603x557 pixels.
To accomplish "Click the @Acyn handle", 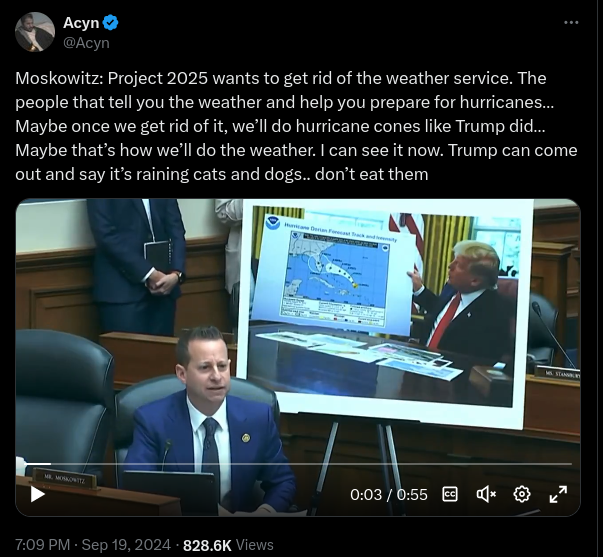I will (86, 43).
